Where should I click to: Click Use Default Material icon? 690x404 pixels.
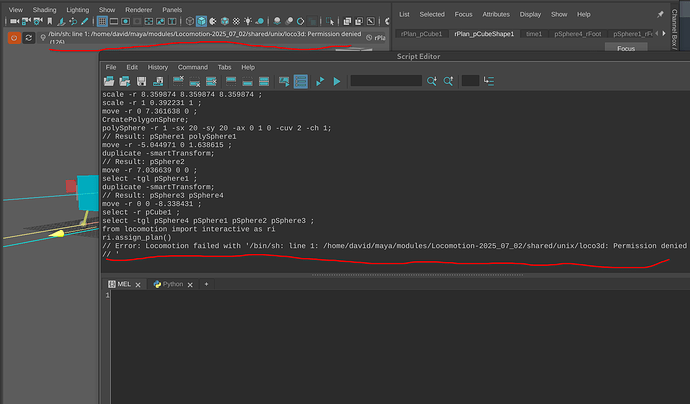pyautogui.click(x=213, y=21)
